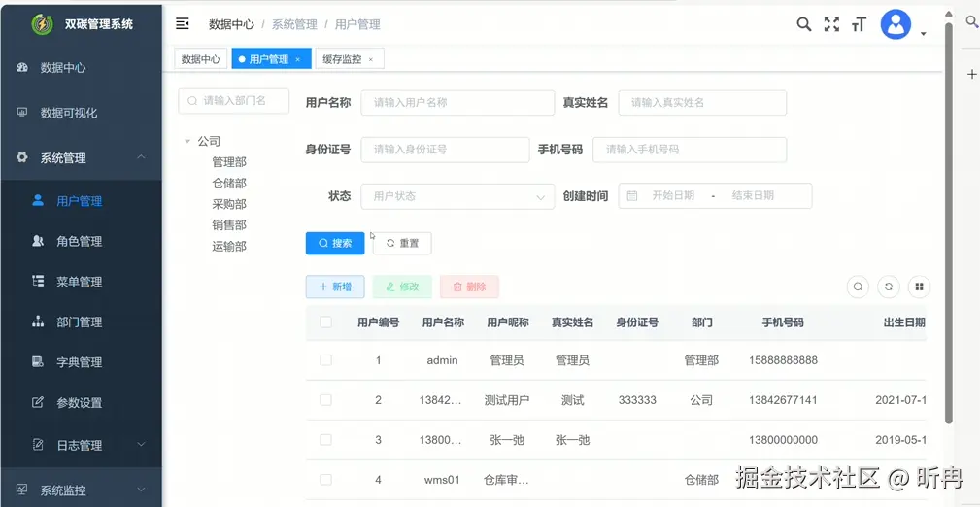
Task: Click the 角色管理 people icon
Action: [38, 241]
